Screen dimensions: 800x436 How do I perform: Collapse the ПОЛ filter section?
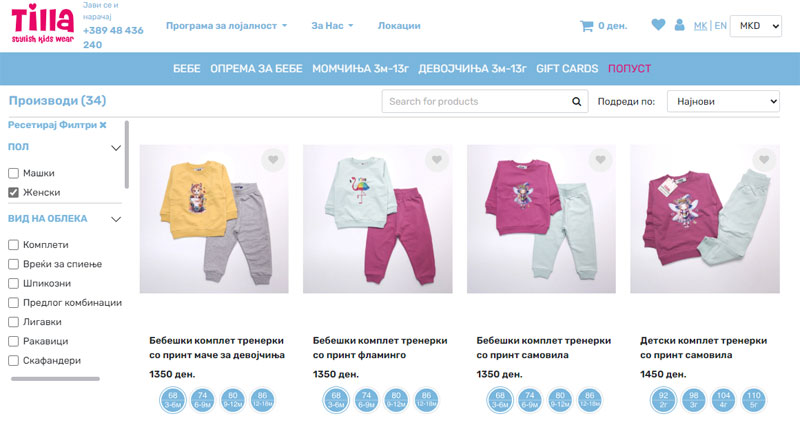pyautogui.click(x=116, y=148)
